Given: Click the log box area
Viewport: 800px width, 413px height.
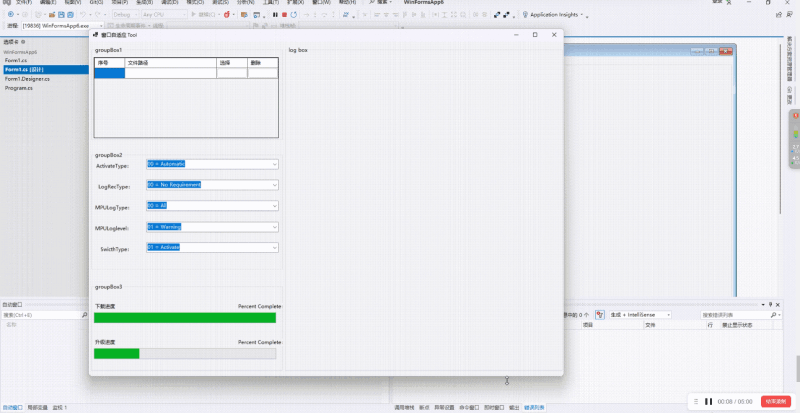Looking at the screenshot, I should 423,211.
